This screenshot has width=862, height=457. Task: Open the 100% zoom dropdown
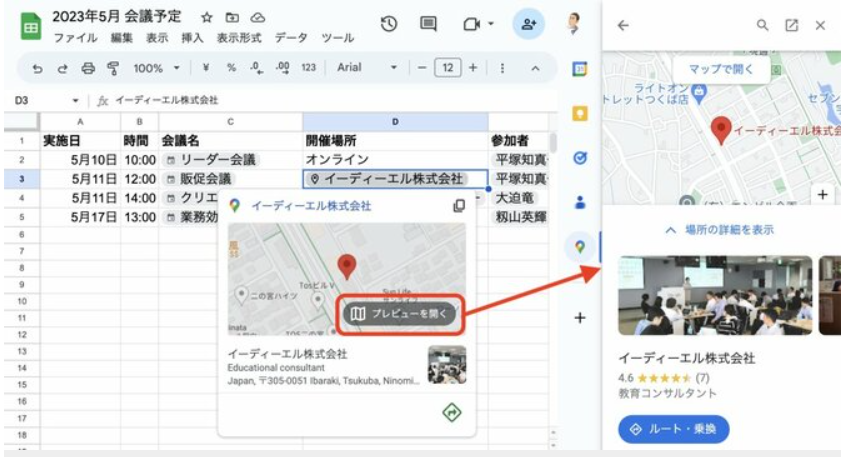(156, 68)
